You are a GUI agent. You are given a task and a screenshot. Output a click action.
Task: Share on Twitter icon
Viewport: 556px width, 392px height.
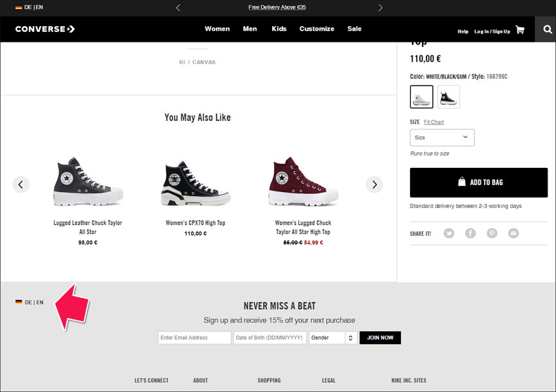pyautogui.click(x=449, y=233)
